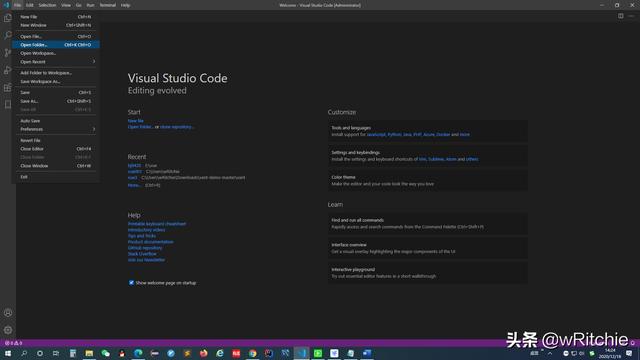Screen dimensions: 640x360
Task: Open the Edit menu
Action: click(x=29, y=5)
